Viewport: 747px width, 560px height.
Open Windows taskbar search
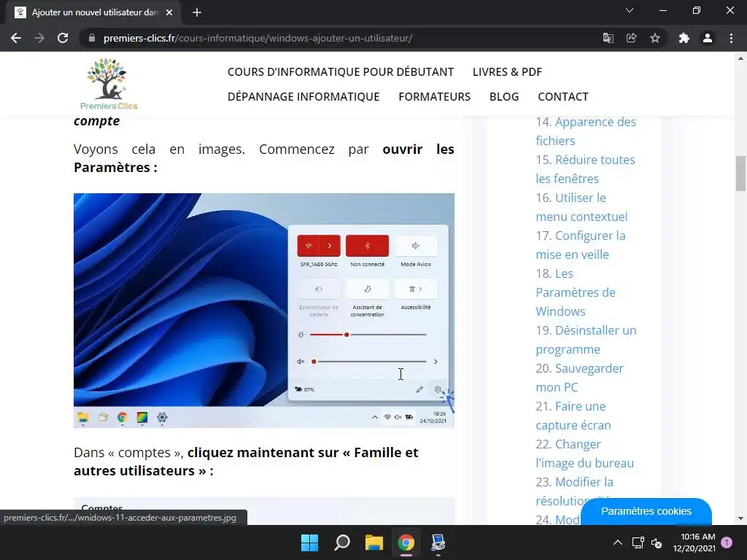tap(342, 542)
